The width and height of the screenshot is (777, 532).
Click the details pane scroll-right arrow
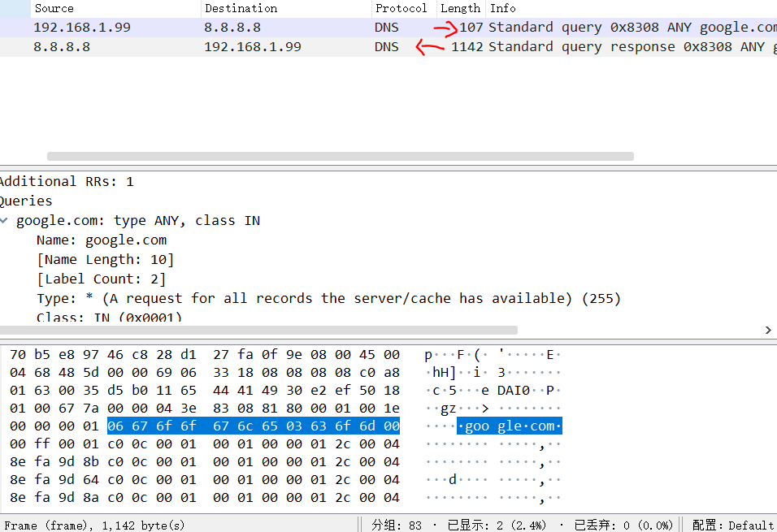[768, 330]
